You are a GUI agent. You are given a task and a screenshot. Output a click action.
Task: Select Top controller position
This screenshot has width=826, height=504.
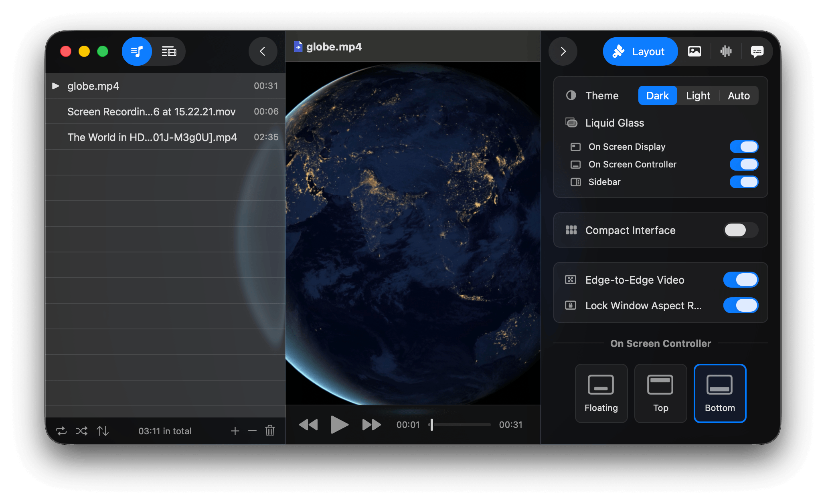pos(660,393)
